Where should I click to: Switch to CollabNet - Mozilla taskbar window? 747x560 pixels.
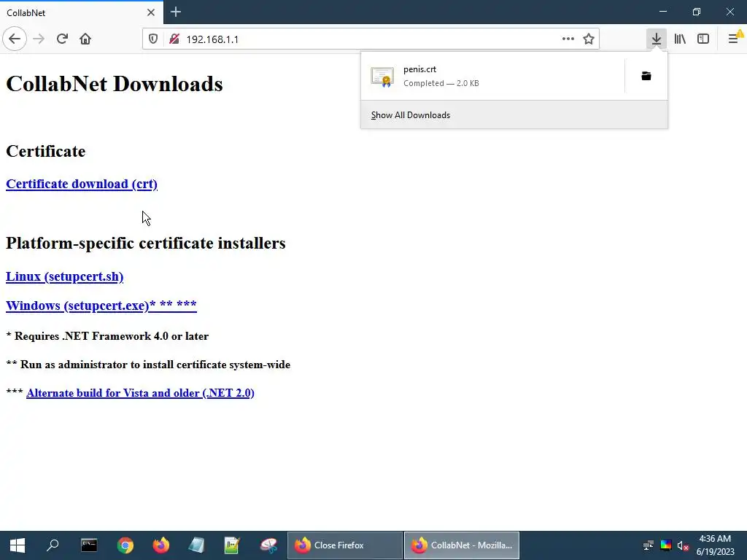pos(462,545)
